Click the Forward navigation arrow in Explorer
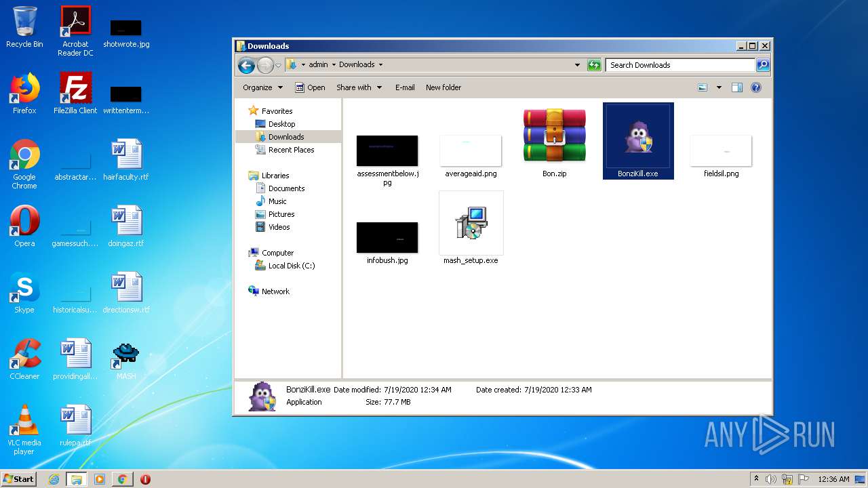 pos(265,65)
